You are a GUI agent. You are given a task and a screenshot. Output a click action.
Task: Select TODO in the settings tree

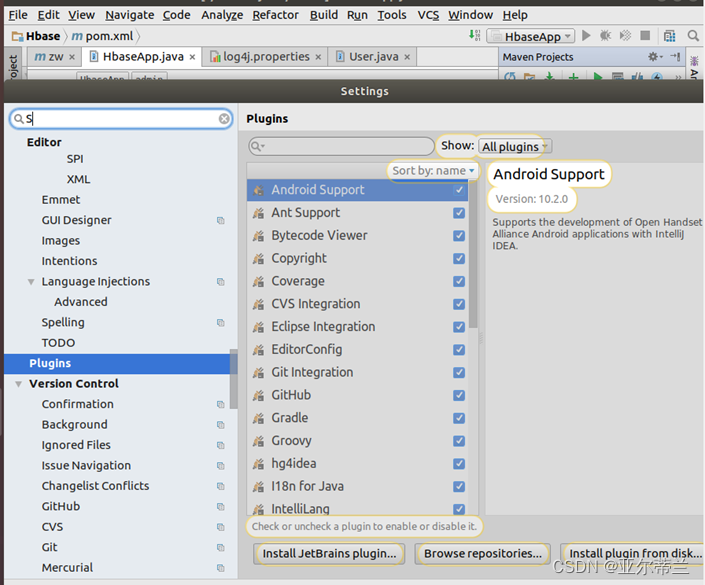pyautogui.click(x=58, y=343)
